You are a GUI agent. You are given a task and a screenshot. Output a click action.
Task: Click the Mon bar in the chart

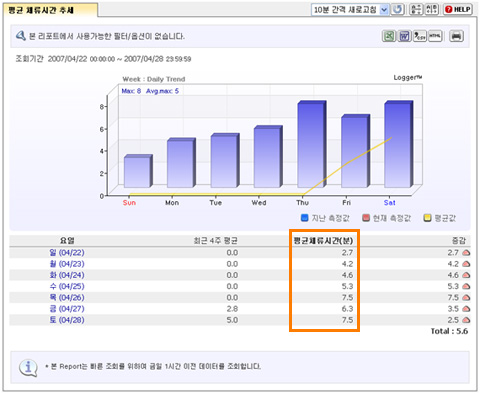pyautogui.click(x=181, y=163)
